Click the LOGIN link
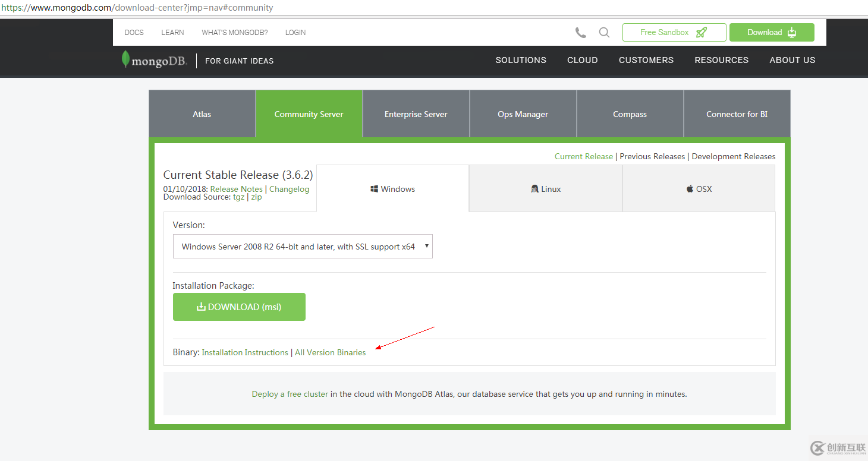 tap(295, 33)
